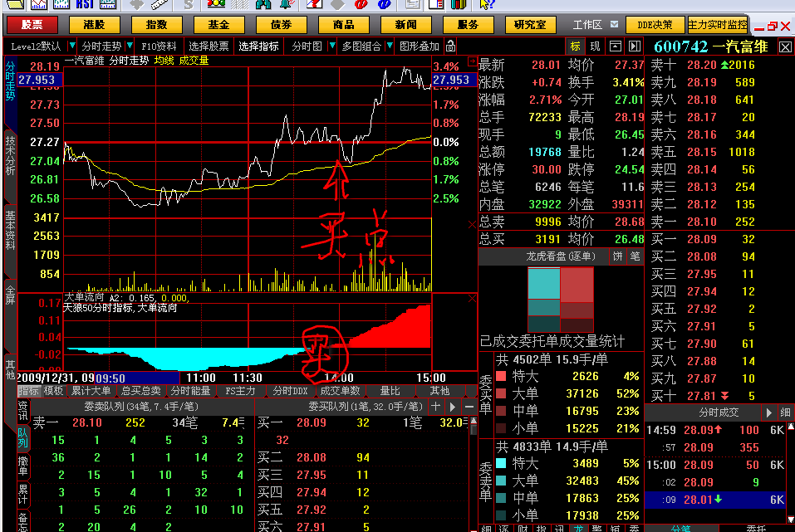This screenshot has height=532, width=795.
Task: Click the help arrow question-mark icon
Action: click(486, 4)
